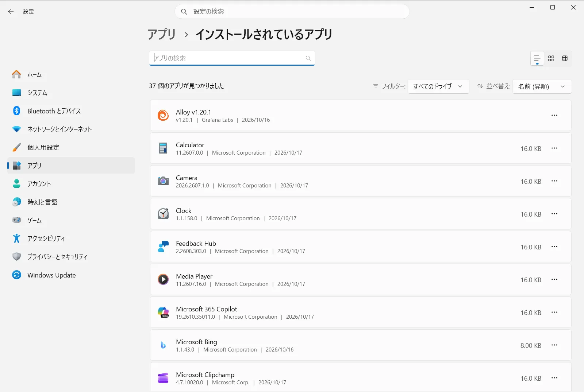584x392 pixels.
Task: Click the Microsoft Bing app icon
Action: click(163, 345)
